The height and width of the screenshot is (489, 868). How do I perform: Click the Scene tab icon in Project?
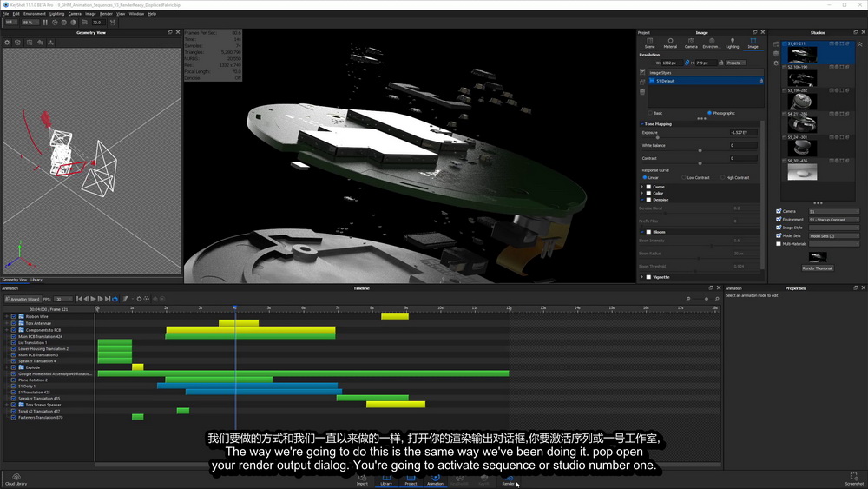650,43
